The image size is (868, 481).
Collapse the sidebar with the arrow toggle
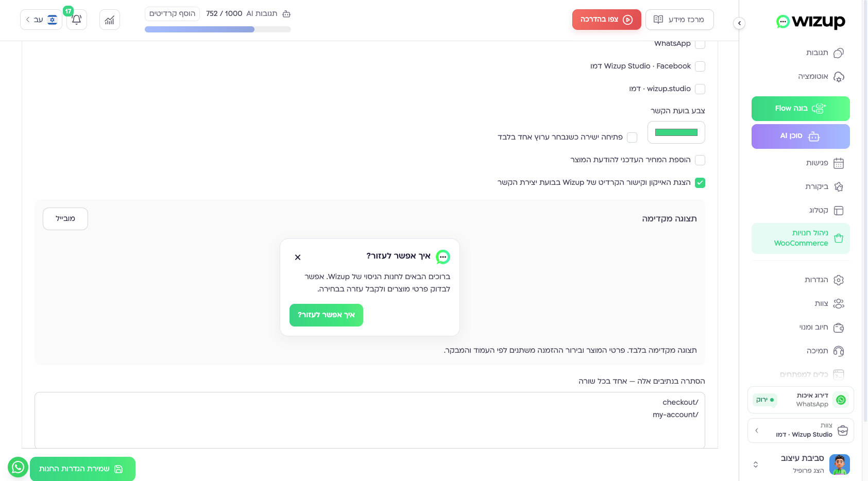tap(739, 23)
